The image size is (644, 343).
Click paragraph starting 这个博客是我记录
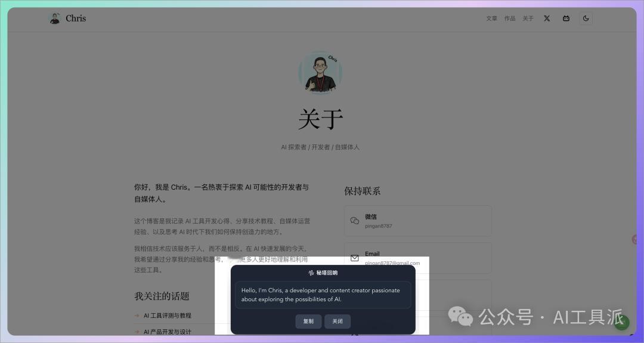[222, 226]
